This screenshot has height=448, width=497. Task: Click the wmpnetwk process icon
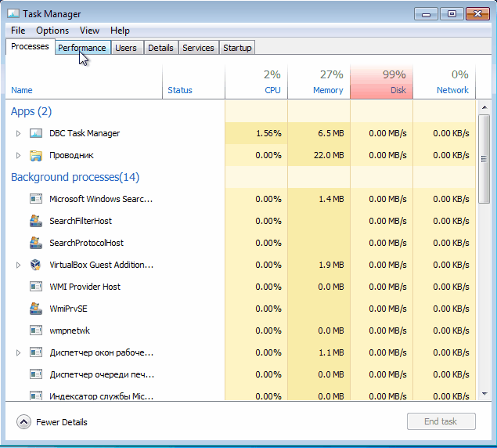36,331
